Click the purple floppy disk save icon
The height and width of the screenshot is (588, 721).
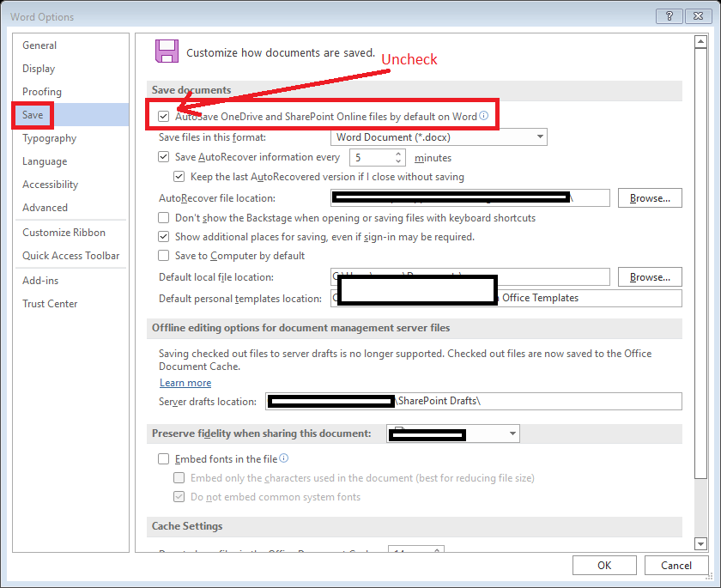167,51
